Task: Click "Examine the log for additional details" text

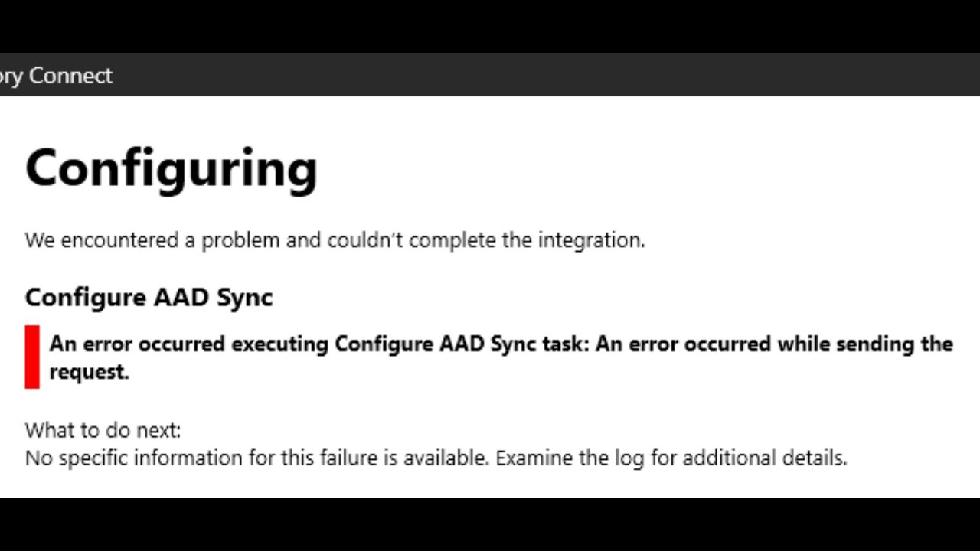Action: pos(671,458)
